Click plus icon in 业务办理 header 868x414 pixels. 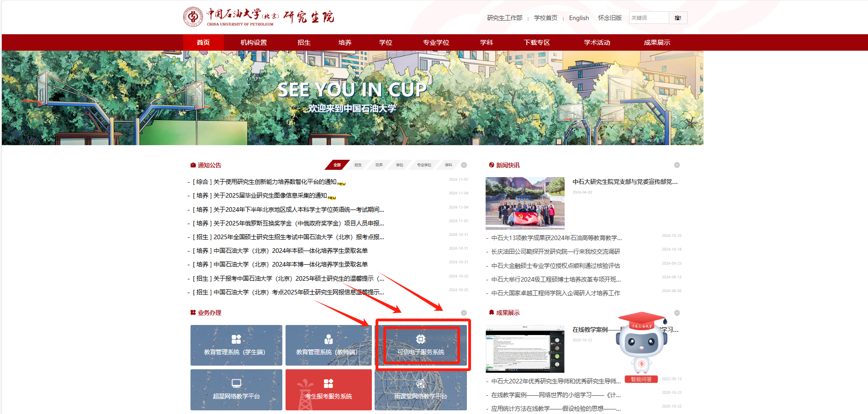[x=464, y=313]
